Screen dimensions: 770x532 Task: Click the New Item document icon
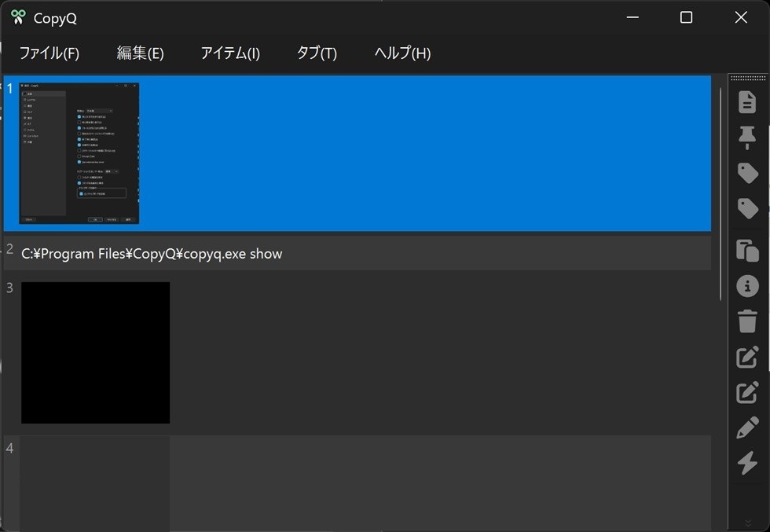747,102
